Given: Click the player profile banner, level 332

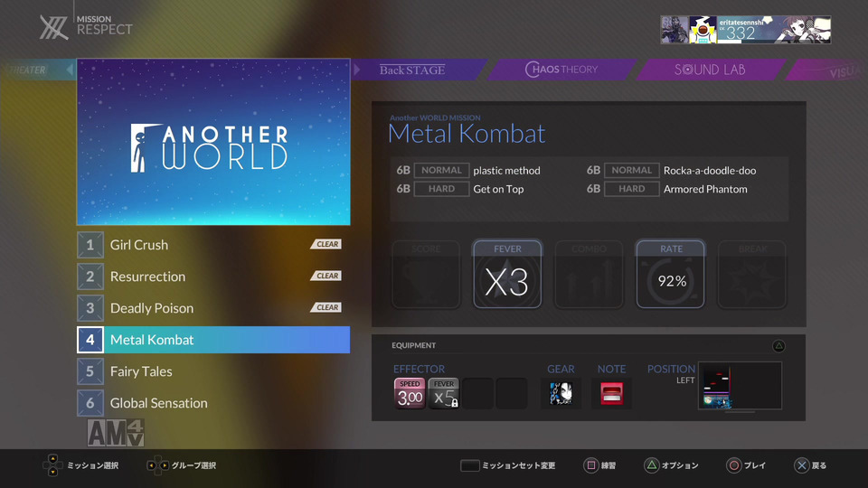Looking at the screenshot, I should (x=746, y=30).
